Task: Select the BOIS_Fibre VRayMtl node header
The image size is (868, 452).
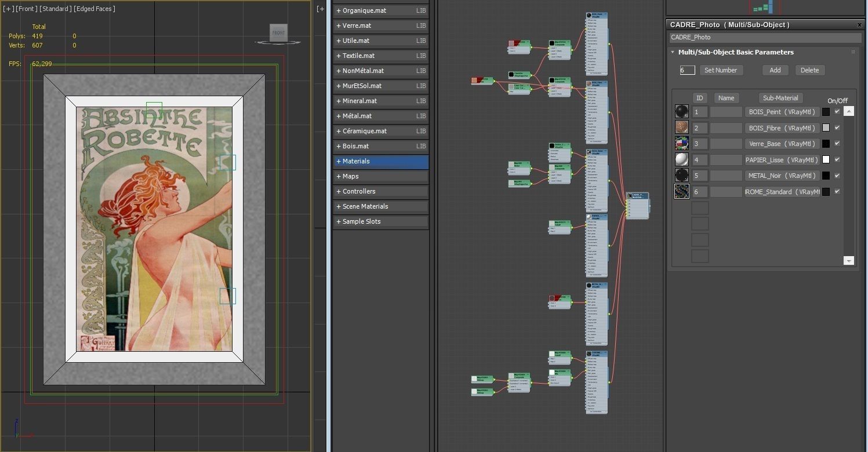Action: point(597,83)
